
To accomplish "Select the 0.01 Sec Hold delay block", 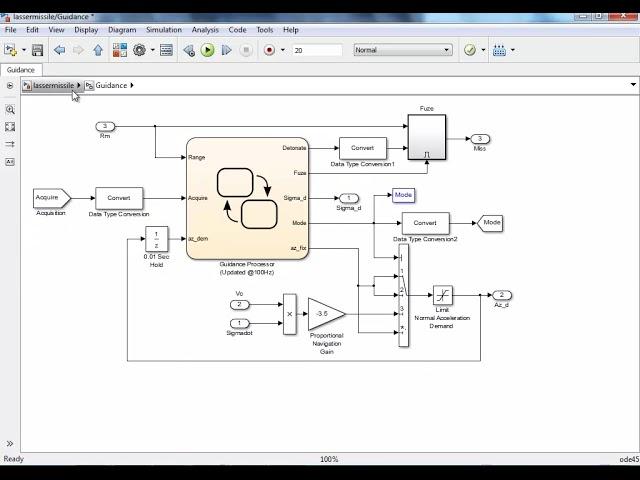I will [156, 239].
